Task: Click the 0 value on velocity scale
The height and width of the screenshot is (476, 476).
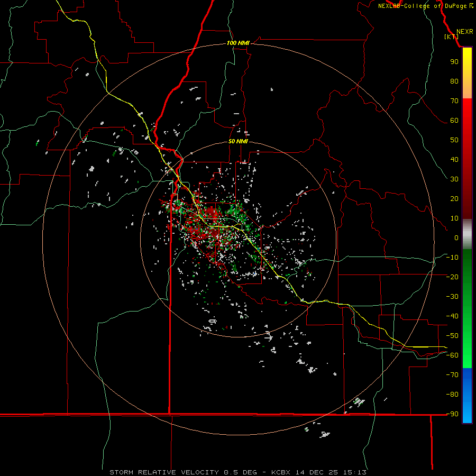Action: pyautogui.click(x=456, y=237)
